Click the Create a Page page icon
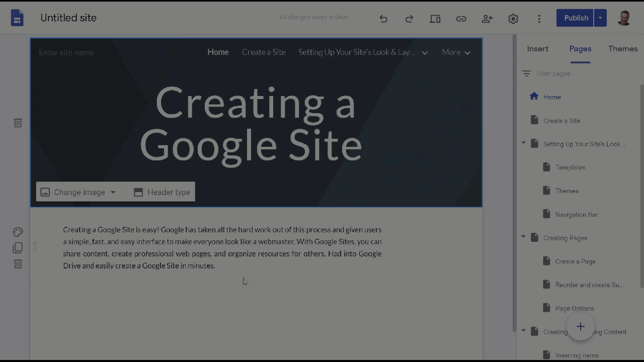This screenshot has height=362, width=644. click(546, 261)
